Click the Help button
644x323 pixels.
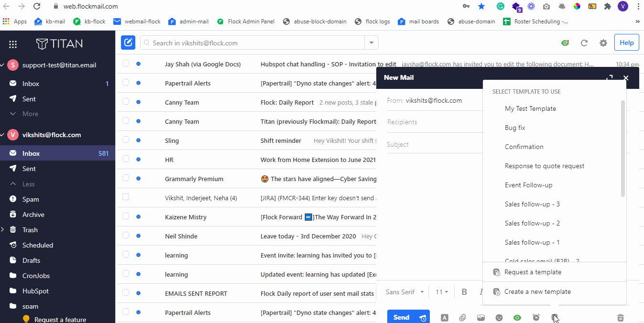626,43
